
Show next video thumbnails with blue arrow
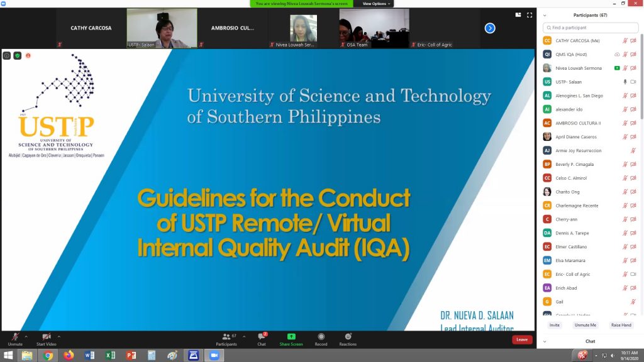pyautogui.click(x=489, y=28)
